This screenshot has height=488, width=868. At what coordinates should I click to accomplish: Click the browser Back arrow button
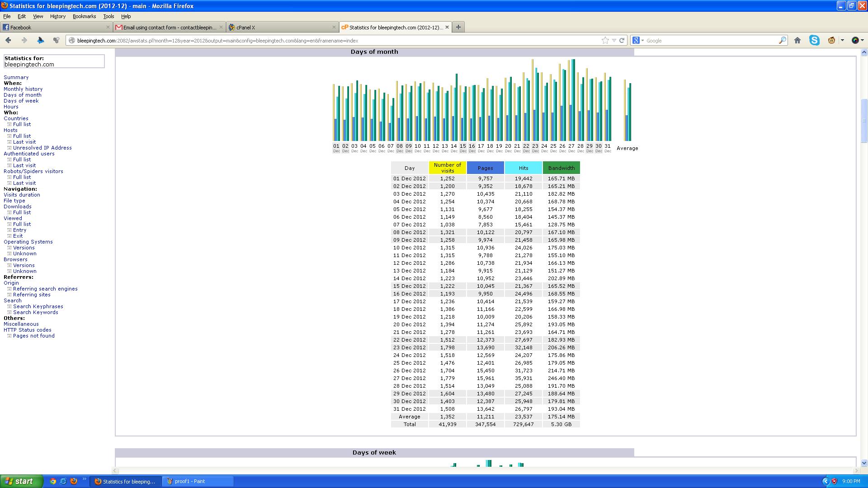coord(8,40)
